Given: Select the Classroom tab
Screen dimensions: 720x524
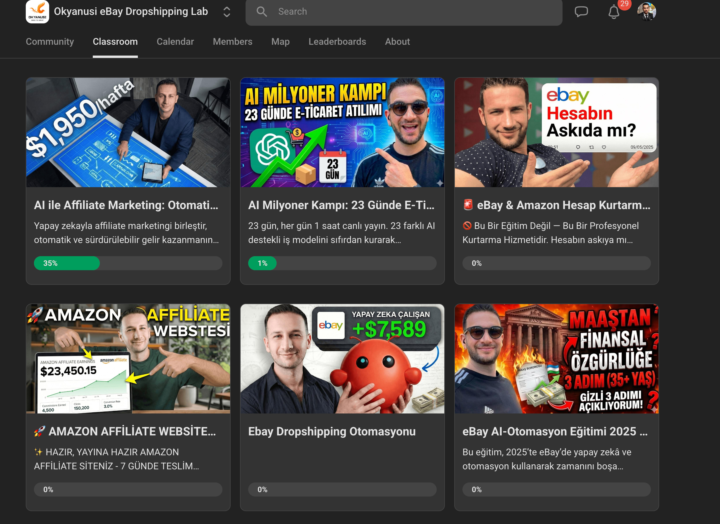Looking at the screenshot, I should coord(115,42).
